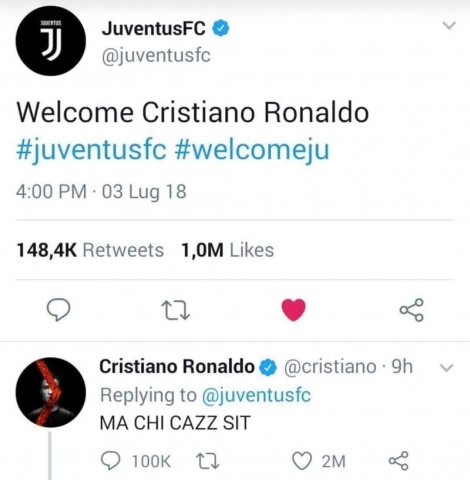This screenshot has height=480, width=470.
Task: Tap the reply icon under Juventus tweet
Action: click(x=58, y=310)
